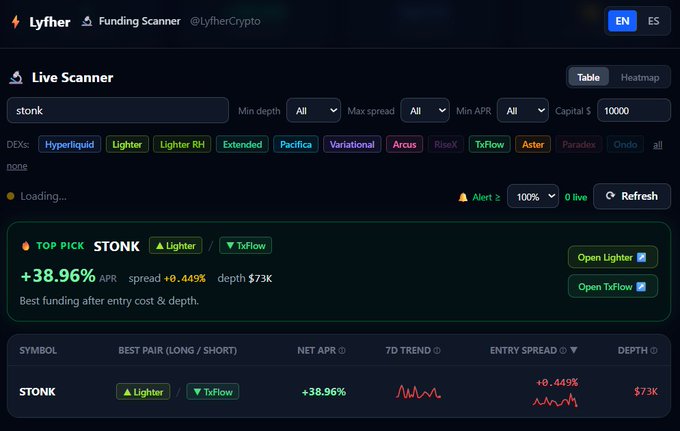This screenshot has width=680, height=431.
Task: Toggle the Pacifica DEX filter
Action: pos(296,144)
